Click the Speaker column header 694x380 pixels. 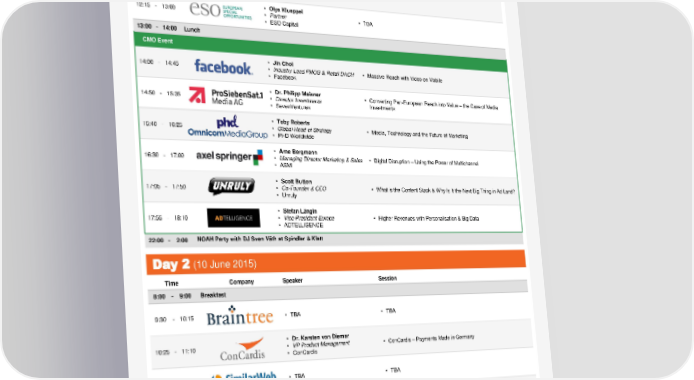292,280
